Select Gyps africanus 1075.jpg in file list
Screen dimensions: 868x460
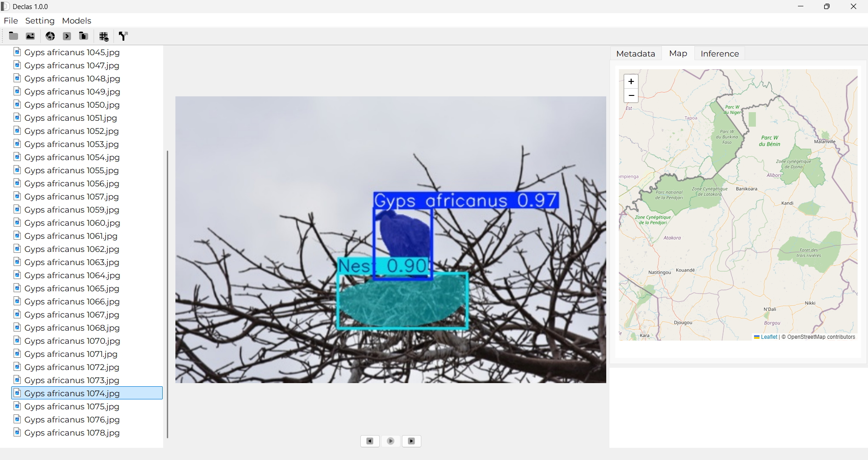[72, 407]
